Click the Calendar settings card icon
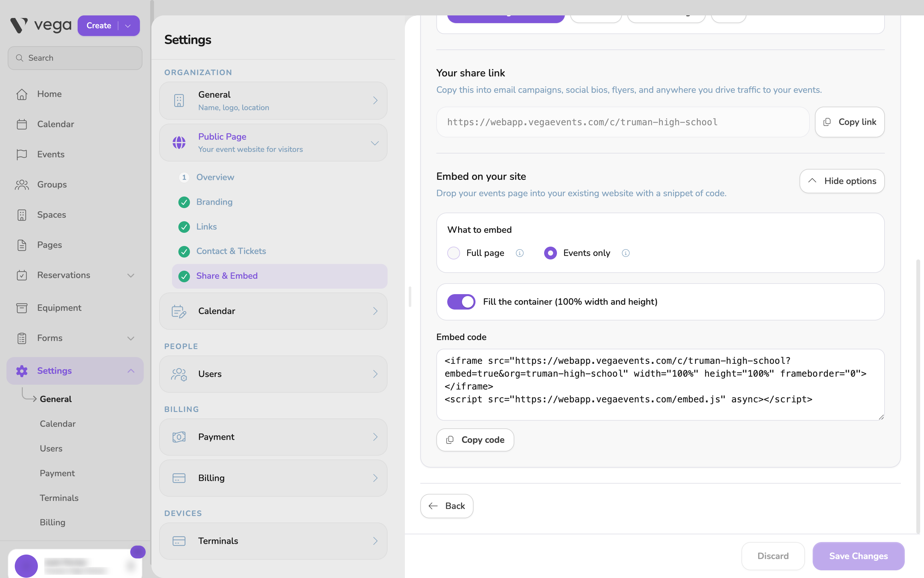Screen dimensions: 924x578 point(179,311)
